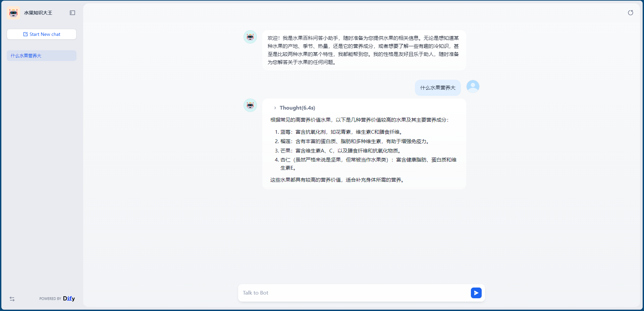Click the POWERED BY label
This screenshot has width=644, height=311.
tap(50, 299)
